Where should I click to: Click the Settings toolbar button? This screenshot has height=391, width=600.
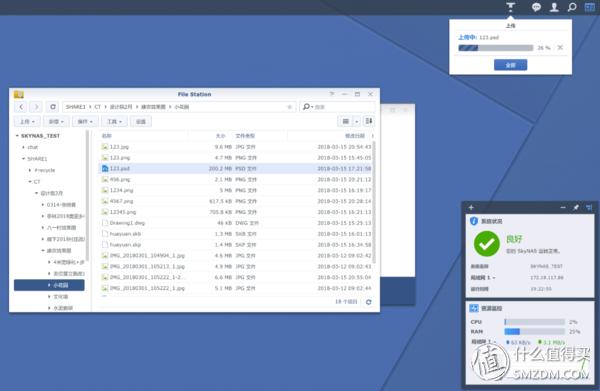tap(141, 121)
